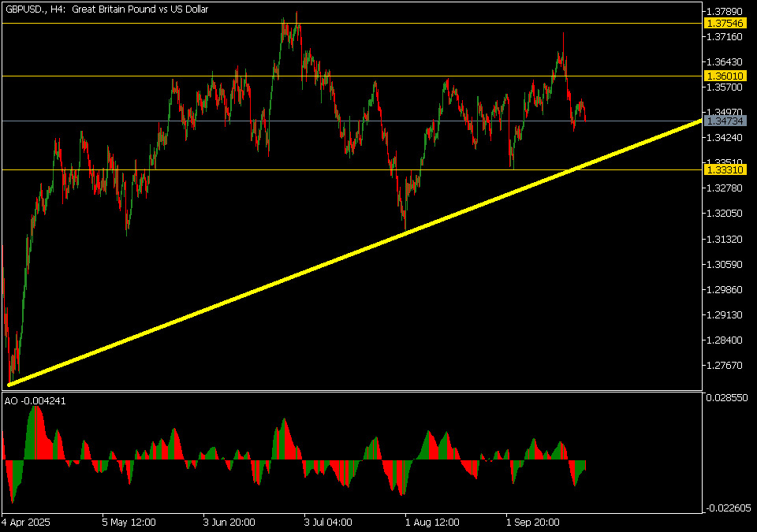Click the 1 Aug 12:00 time label
The height and width of the screenshot is (532, 757).
(432, 523)
